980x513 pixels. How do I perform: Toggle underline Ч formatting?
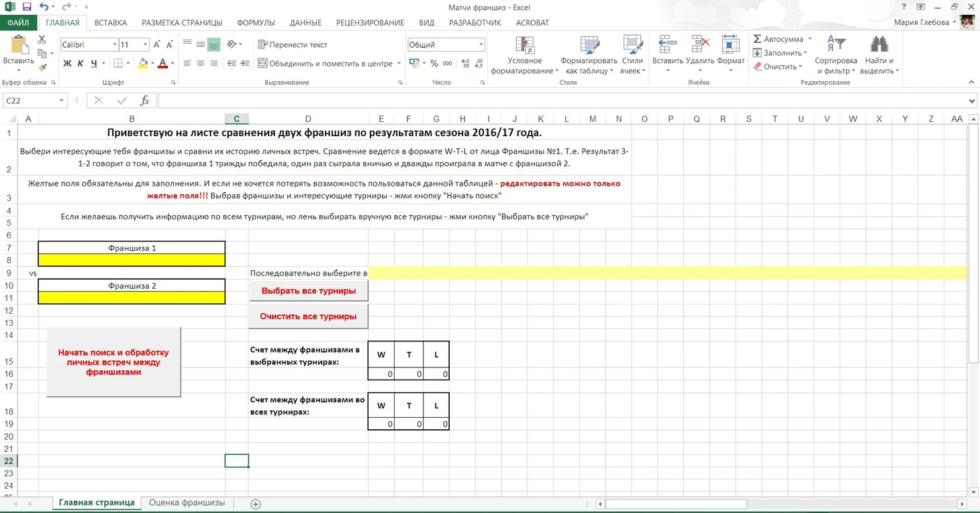coord(94,64)
